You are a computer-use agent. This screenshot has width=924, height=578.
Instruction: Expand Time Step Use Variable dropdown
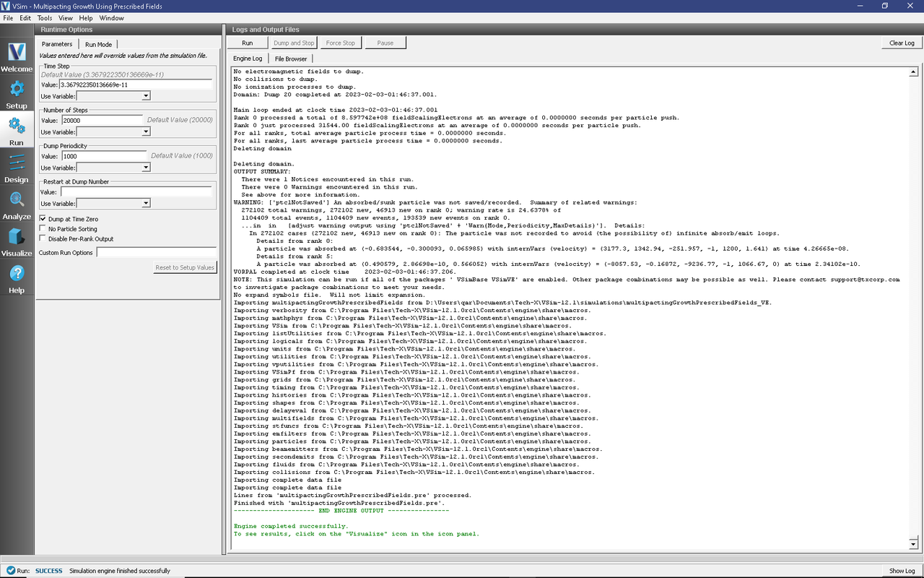[113, 95]
